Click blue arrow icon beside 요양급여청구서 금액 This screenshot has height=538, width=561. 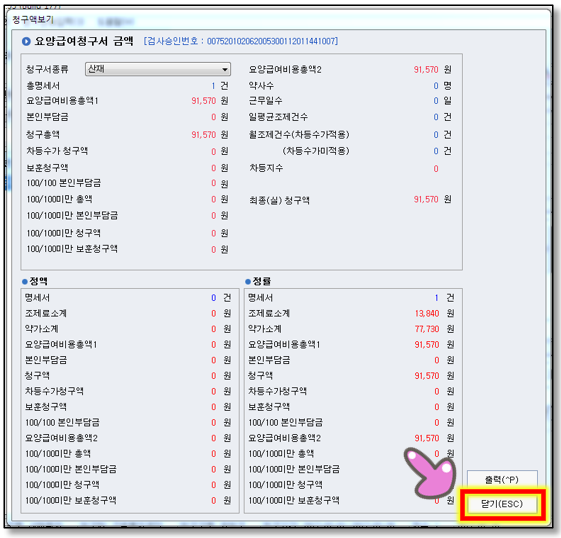coord(26,41)
